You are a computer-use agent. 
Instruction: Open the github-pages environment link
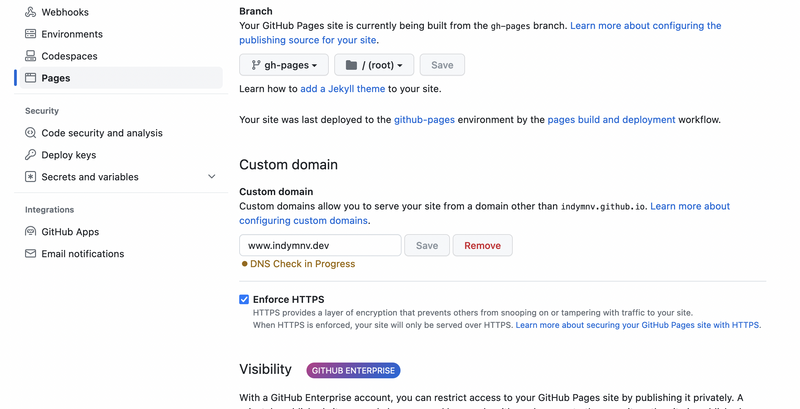(x=424, y=120)
